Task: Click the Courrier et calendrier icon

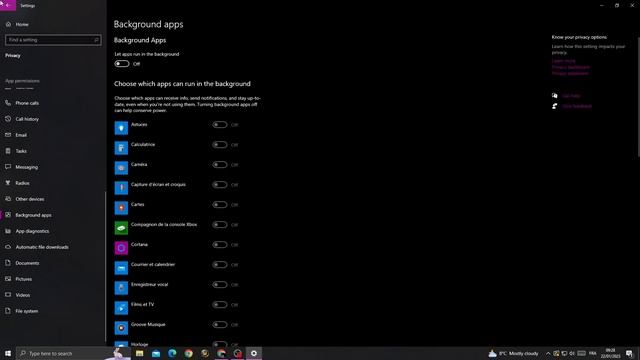Action: pos(121,268)
